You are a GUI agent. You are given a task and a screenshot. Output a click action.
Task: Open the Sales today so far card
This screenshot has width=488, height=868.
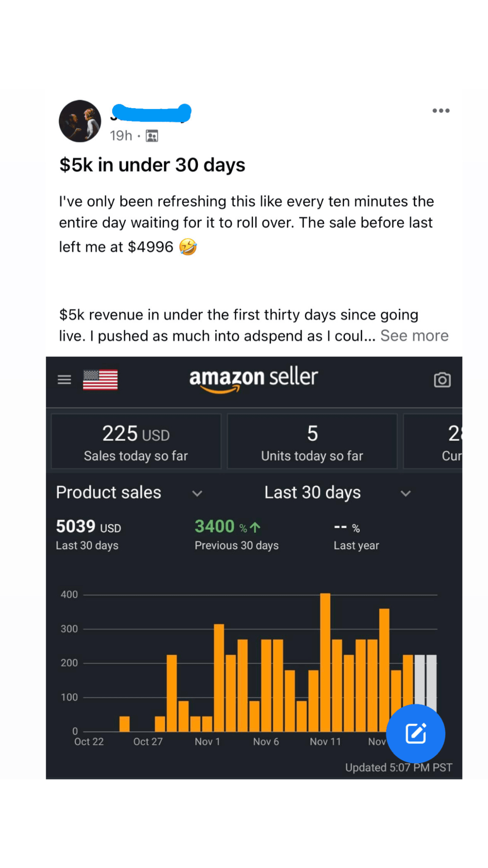(136, 442)
